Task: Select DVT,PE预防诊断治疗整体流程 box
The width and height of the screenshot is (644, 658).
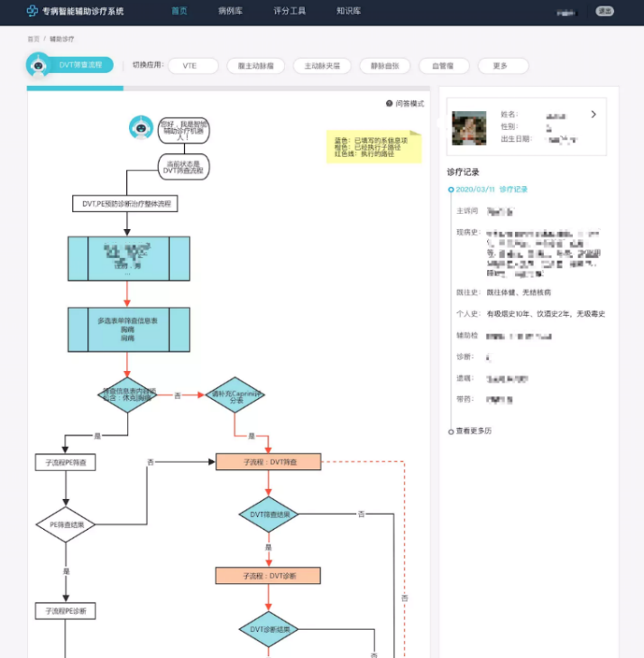Action: tap(125, 203)
